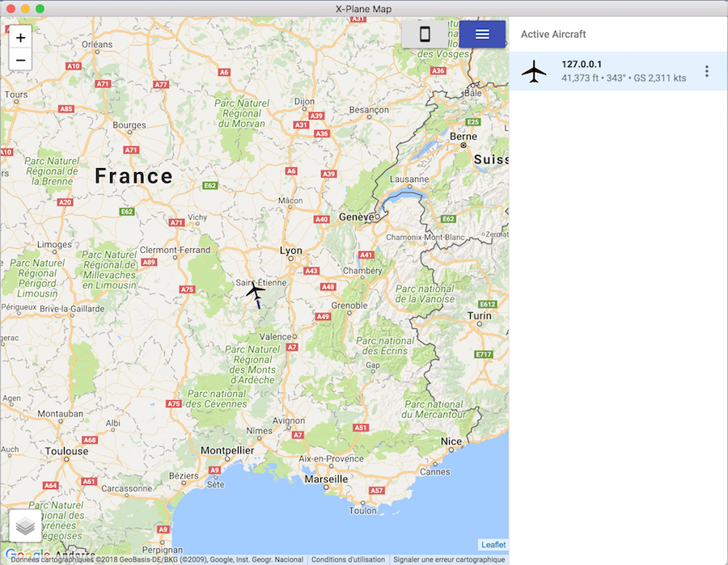Open the Leaflet attribution link
728x565 pixels.
click(x=493, y=545)
